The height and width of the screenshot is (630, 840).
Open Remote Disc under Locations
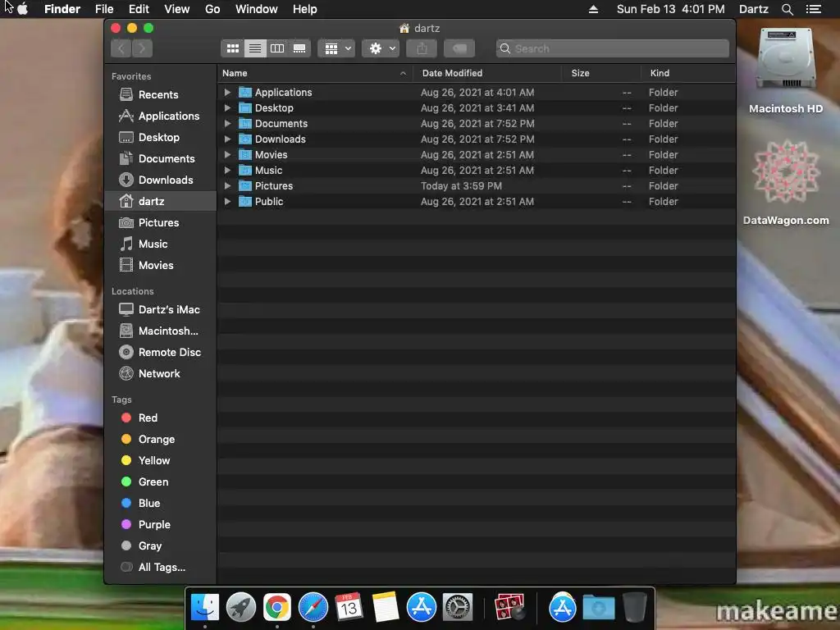160,353
